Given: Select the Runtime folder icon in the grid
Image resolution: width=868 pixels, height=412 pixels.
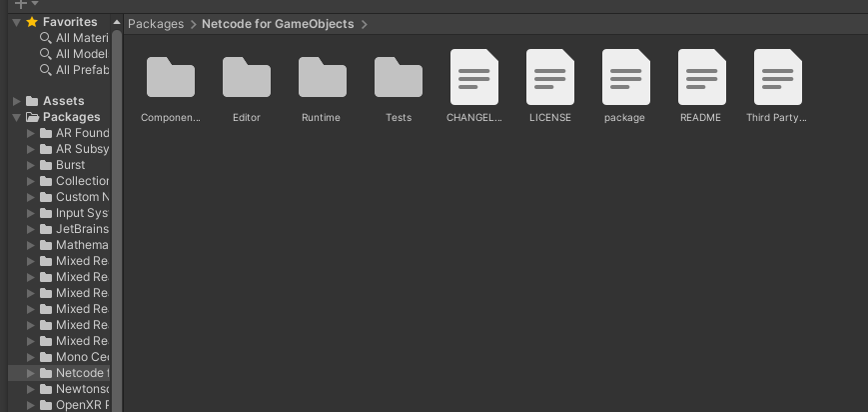Looking at the screenshot, I should pos(323,77).
